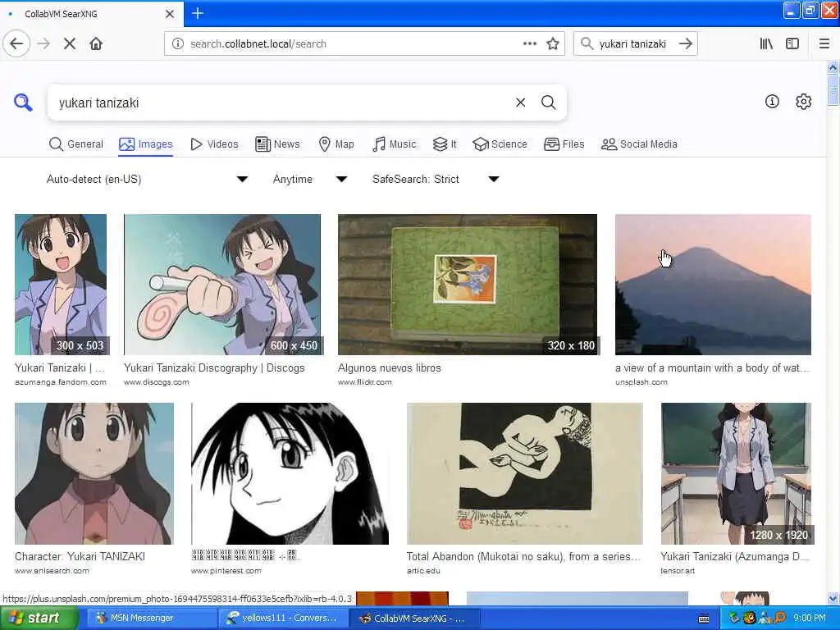
Task: Run search with magnifier button
Action: pyautogui.click(x=549, y=103)
